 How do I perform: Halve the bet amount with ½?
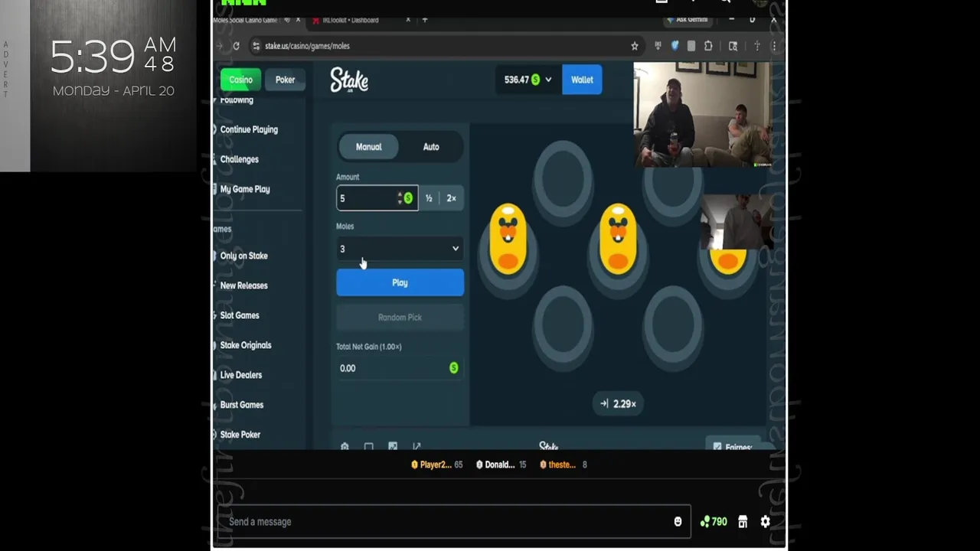429,198
